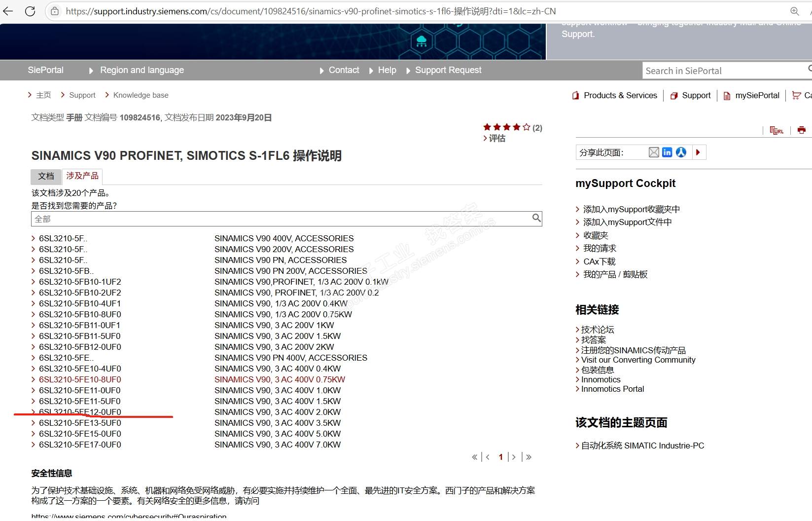This screenshot has width=812, height=521.
Task: Open the Innomotics Portal link
Action: point(613,389)
